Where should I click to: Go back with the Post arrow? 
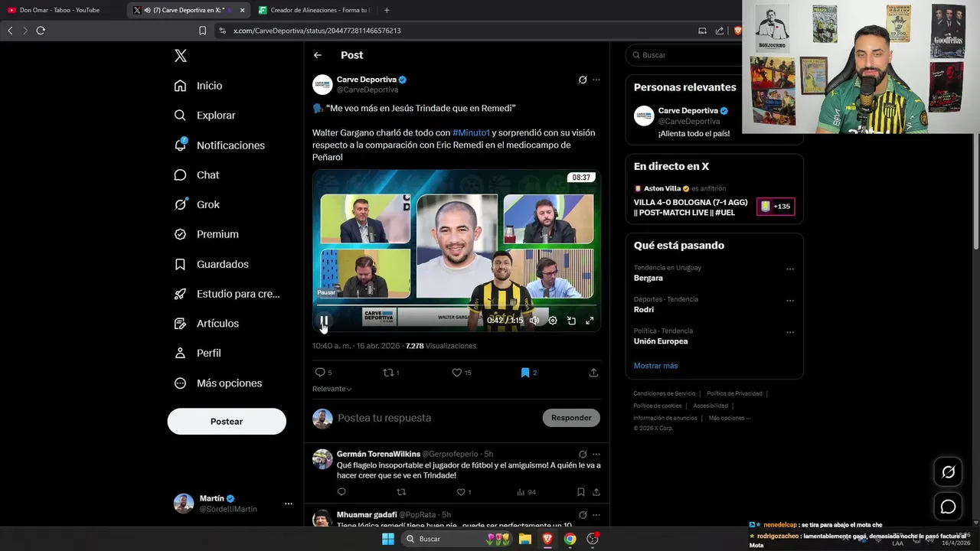(x=318, y=55)
